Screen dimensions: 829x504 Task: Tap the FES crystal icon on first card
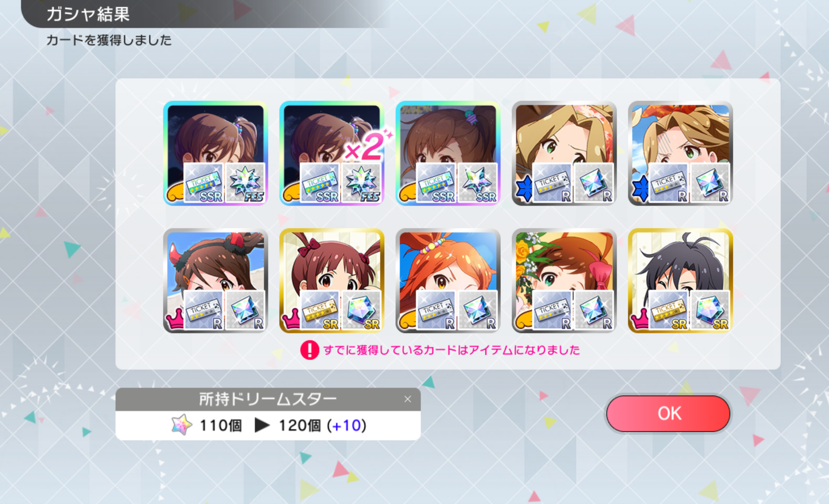(x=245, y=182)
